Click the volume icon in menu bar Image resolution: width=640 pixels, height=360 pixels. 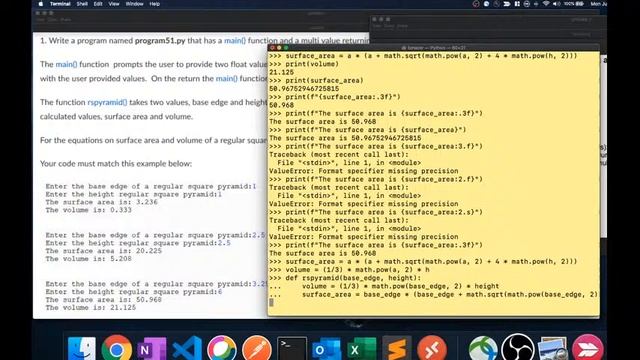click(556, 4)
